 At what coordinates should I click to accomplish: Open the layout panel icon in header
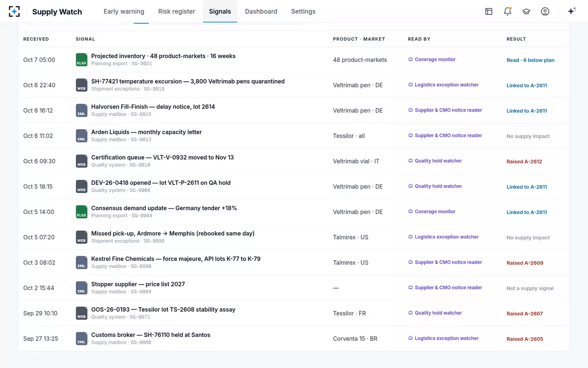click(x=489, y=11)
